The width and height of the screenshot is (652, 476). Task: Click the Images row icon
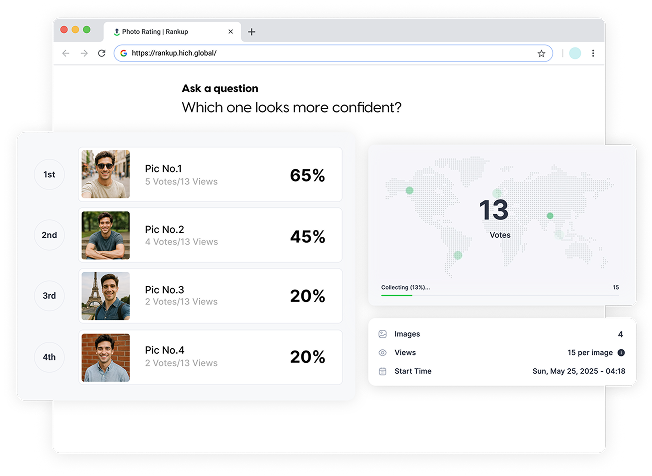[x=383, y=334]
